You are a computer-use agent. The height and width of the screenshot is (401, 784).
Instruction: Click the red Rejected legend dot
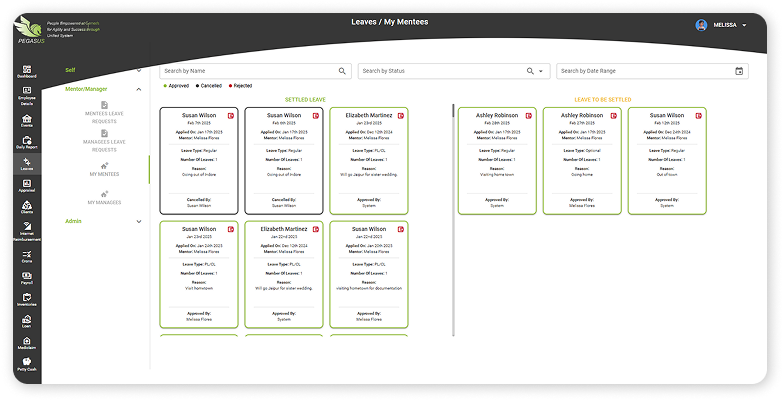(x=230, y=86)
